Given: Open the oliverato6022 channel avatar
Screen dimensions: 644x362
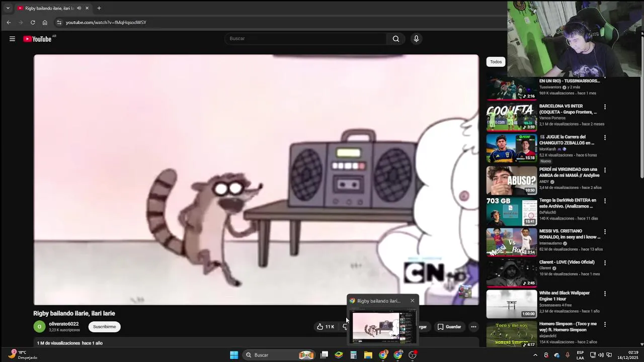Looking at the screenshot, I should coord(39,327).
